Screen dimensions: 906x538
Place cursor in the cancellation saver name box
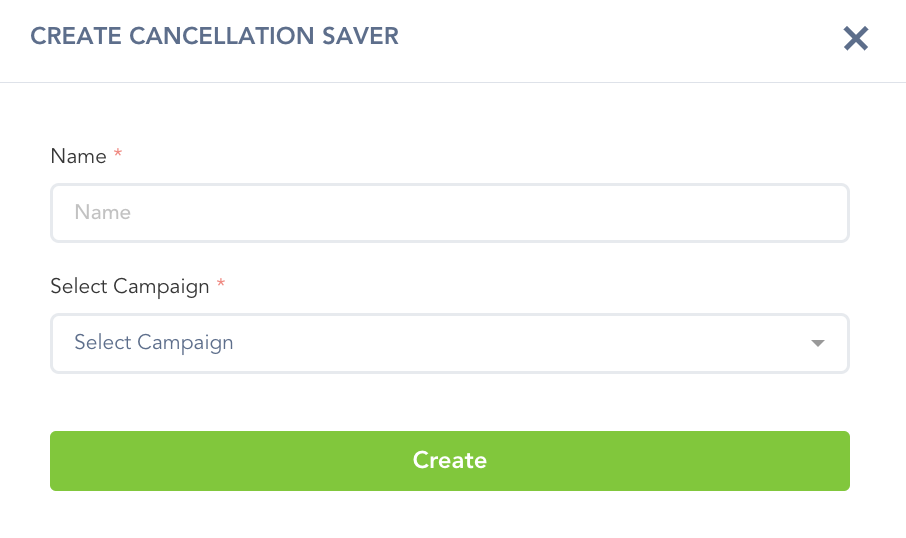(450, 212)
